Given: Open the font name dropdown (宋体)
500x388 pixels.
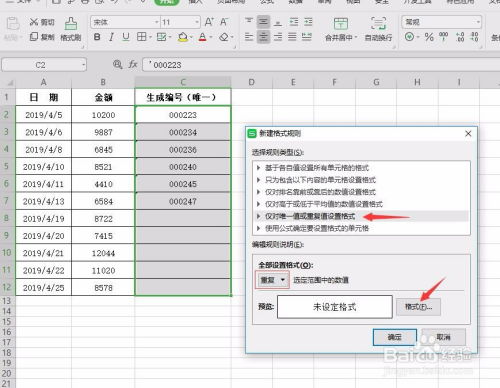Looking at the screenshot, I should pos(156,22).
